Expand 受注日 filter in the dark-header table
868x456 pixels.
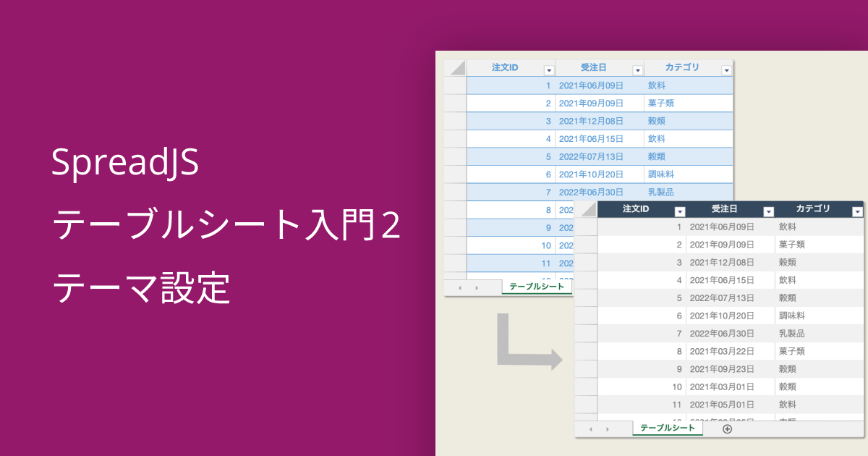[768, 212]
